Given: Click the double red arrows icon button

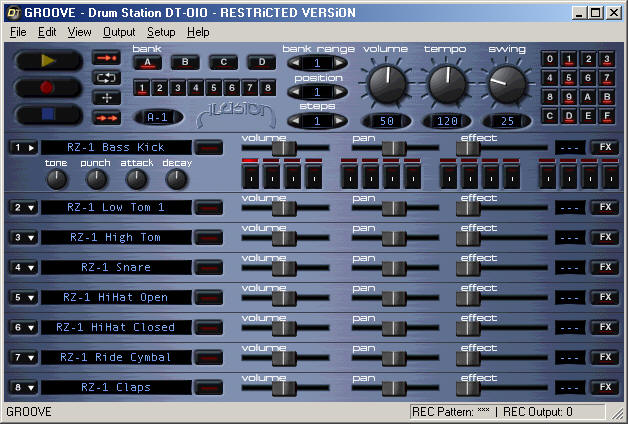Looking at the screenshot, I should click(107, 118).
